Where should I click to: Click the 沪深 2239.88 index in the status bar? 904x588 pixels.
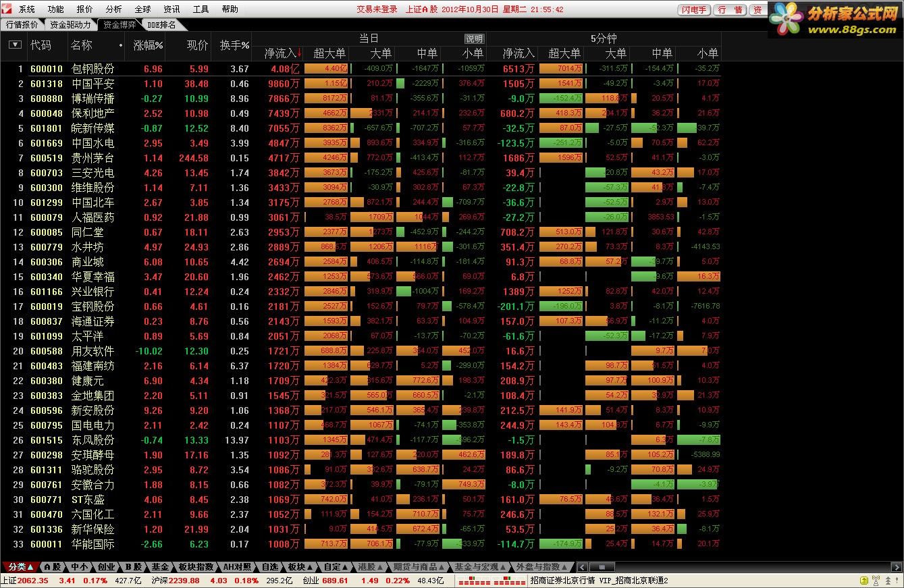tap(176, 581)
